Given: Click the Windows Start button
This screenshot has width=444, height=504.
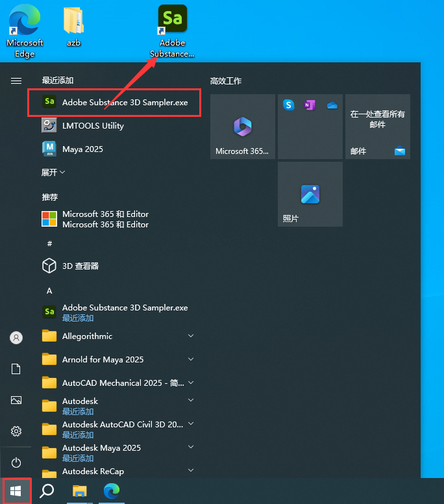Looking at the screenshot, I should click(x=16, y=490).
